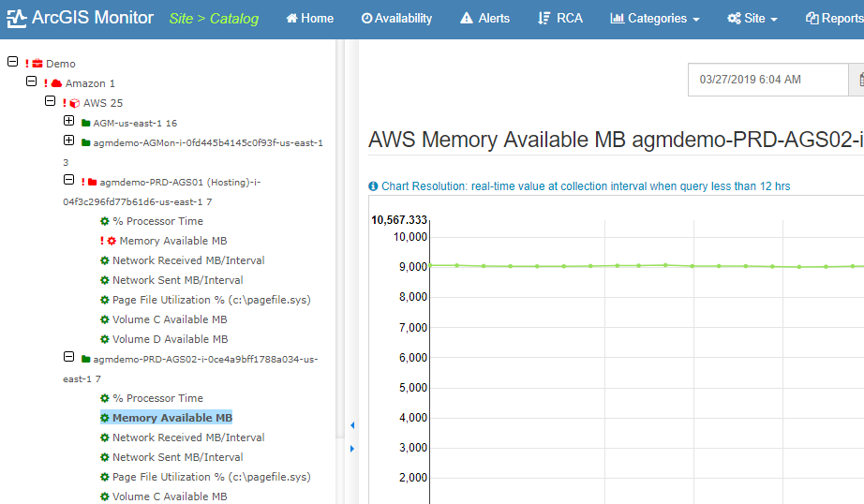This screenshot has width=864, height=504.
Task: Go to Home in navigation bar
Action: point(309,19)
